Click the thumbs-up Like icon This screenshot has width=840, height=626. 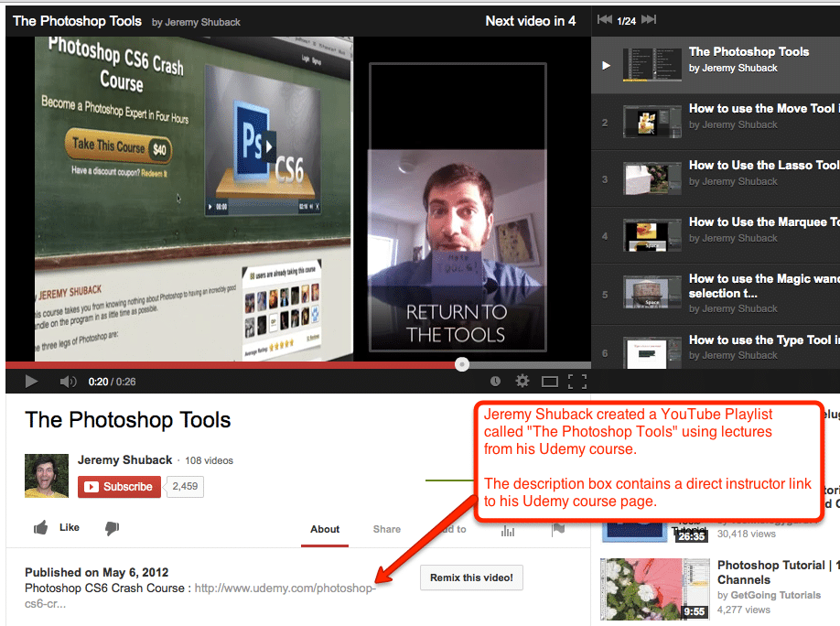click(x=40, y=528)
